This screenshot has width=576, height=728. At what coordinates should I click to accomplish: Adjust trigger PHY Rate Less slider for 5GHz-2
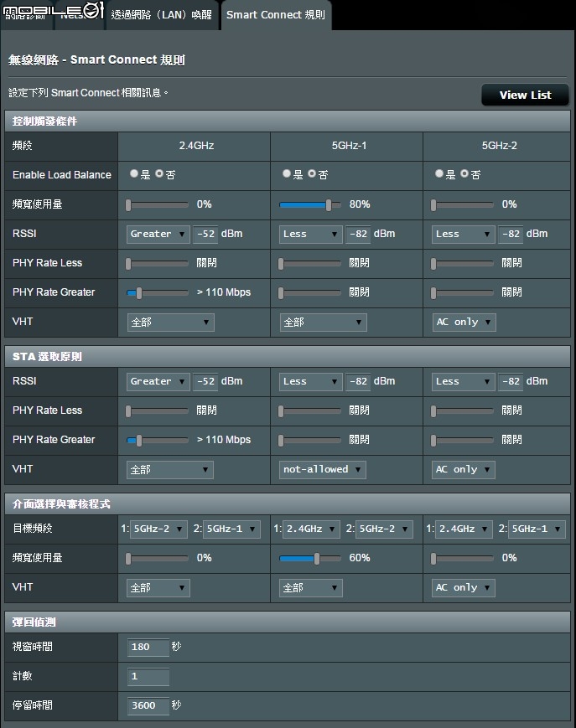462,264
